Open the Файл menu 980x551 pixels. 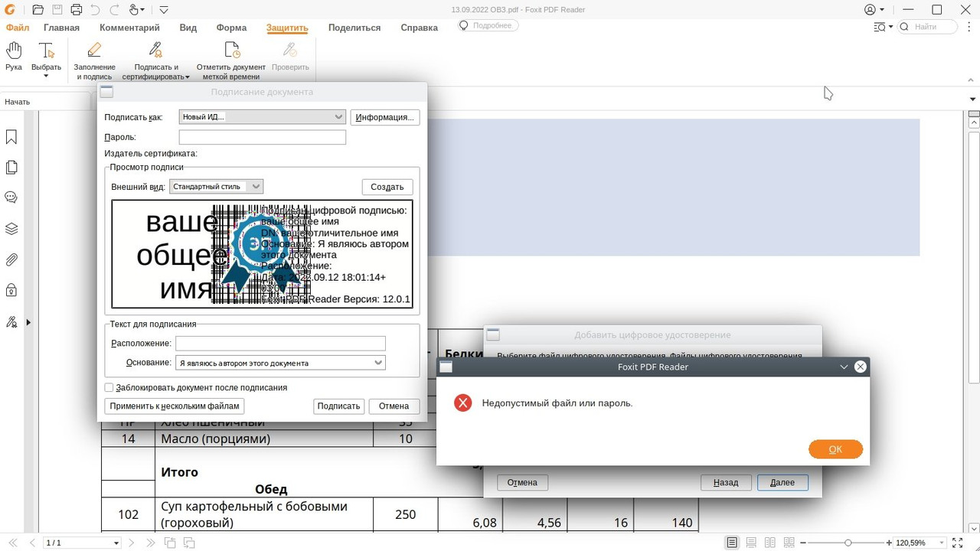pyautogui.click(x=17, y=28)
